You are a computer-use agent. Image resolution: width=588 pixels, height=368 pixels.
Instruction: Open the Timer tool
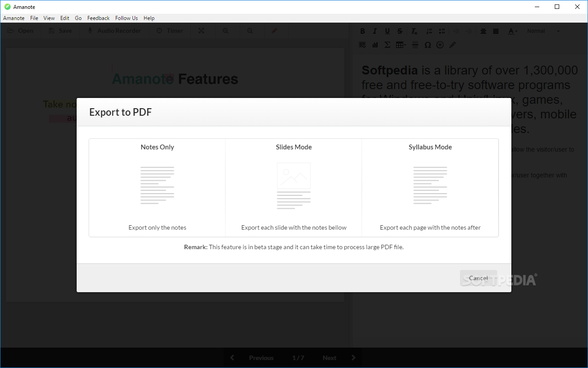coord(170,31)
